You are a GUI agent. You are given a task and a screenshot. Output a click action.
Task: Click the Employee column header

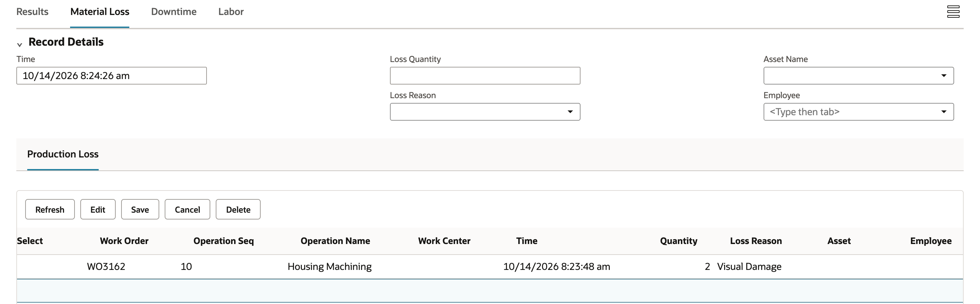tap(931, 241)
